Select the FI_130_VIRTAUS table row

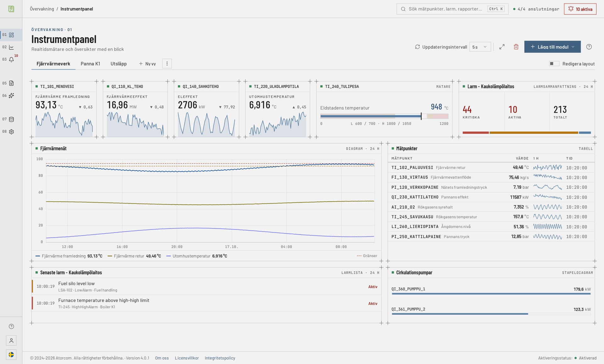click(x=491, y=177)
